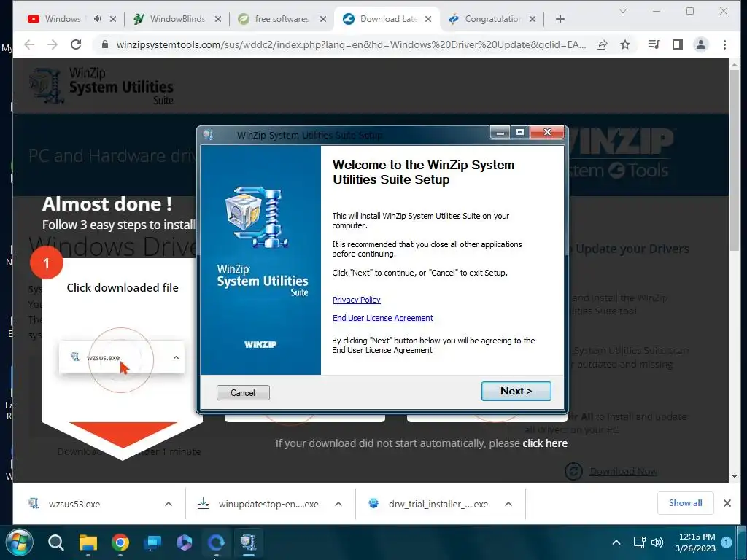Share this page icon
Viewport: 747px width, 560px height.
602,44
